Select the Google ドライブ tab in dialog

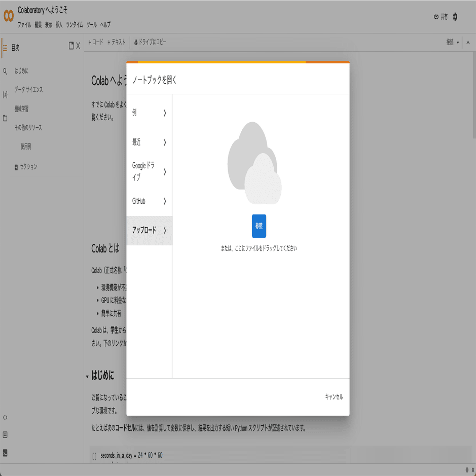click(150, 172)
